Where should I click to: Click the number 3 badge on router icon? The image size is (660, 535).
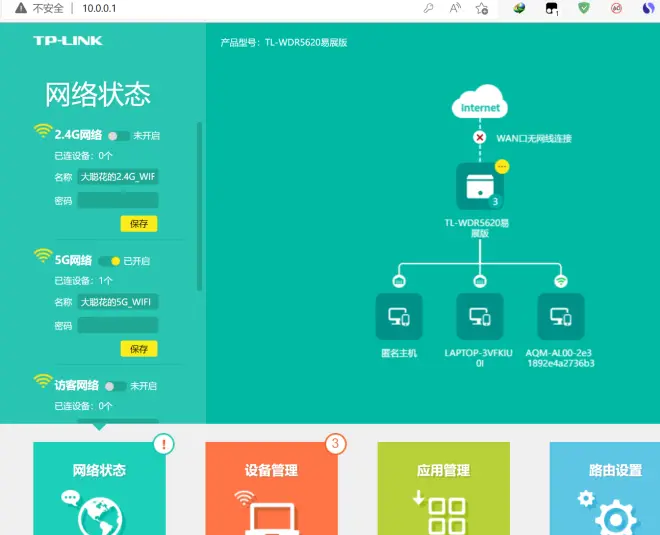pyautogui.click(x=495, y=202)
